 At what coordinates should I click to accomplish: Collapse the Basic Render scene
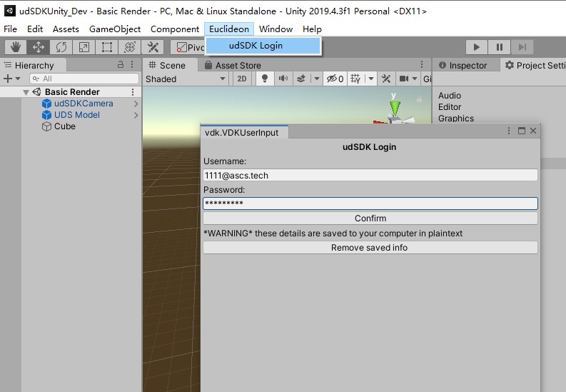tap(26, 92)
